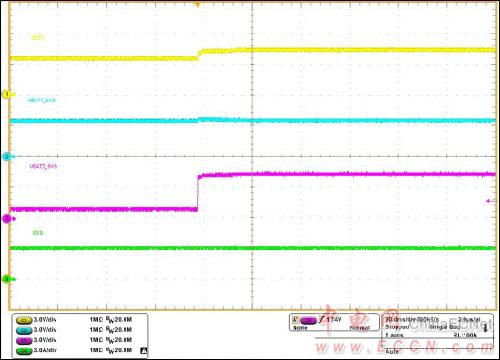
Task: Click the cyan channel 2 ground marker
Action: coord(7,156)
